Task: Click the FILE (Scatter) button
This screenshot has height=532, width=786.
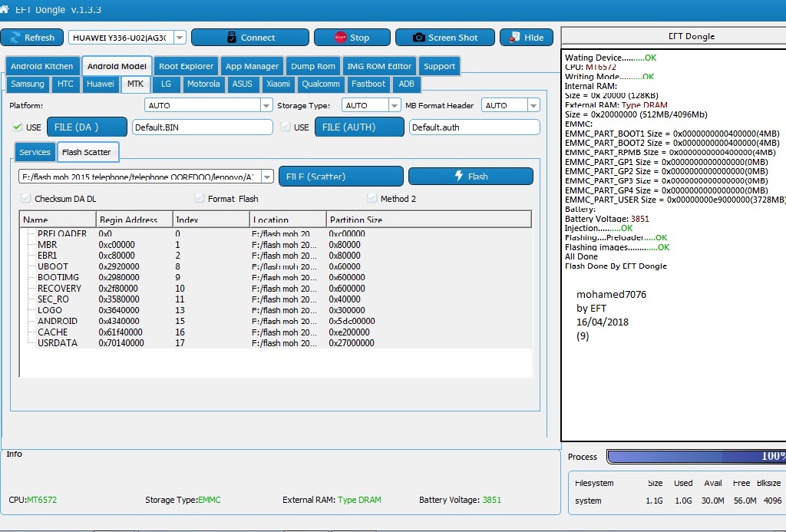Action: coord(341,177)
